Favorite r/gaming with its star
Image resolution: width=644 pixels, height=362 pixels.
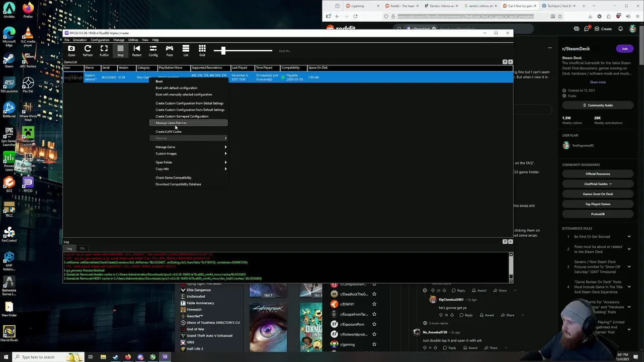click(x=374, y=344)
